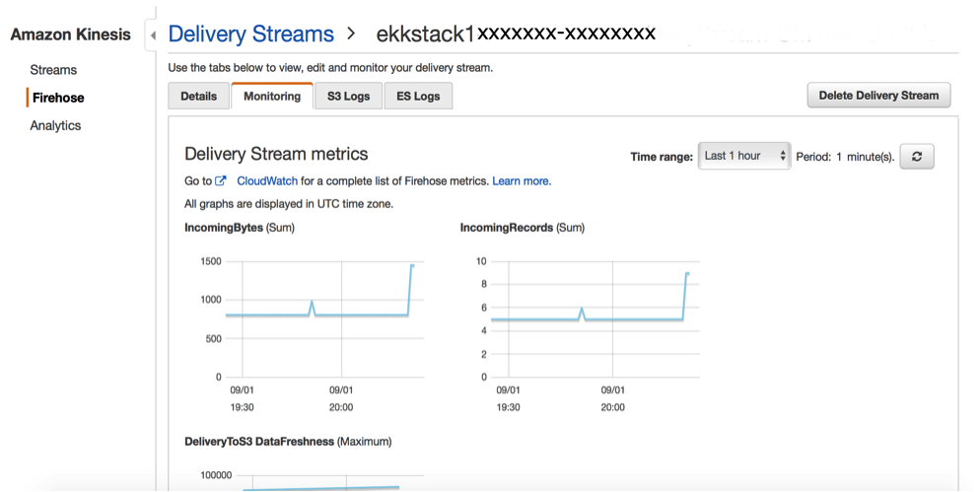Viewport: 980px width, 492px height.
Task: Navigate to Streams in sidebar
Action: coord(53,69)
